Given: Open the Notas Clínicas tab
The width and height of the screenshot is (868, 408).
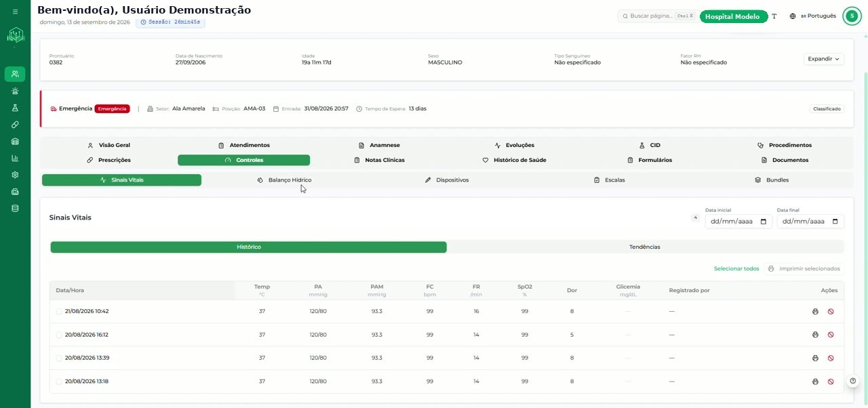Looking at the screenshot, I should 379,160.
